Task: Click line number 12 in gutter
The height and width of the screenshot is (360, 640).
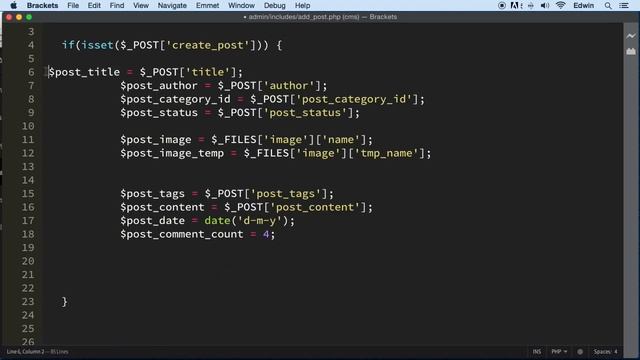Action: click(28, 153)
